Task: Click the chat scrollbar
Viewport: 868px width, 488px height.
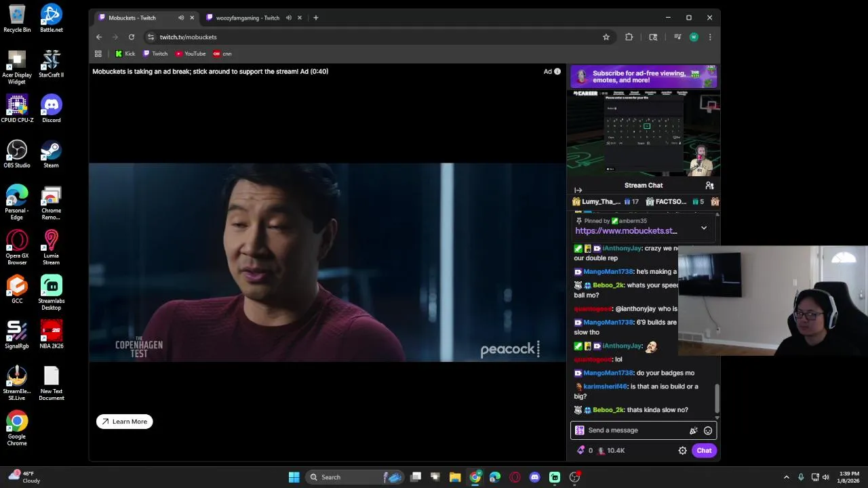Action: pyautogui.click(x=716, y=399)
